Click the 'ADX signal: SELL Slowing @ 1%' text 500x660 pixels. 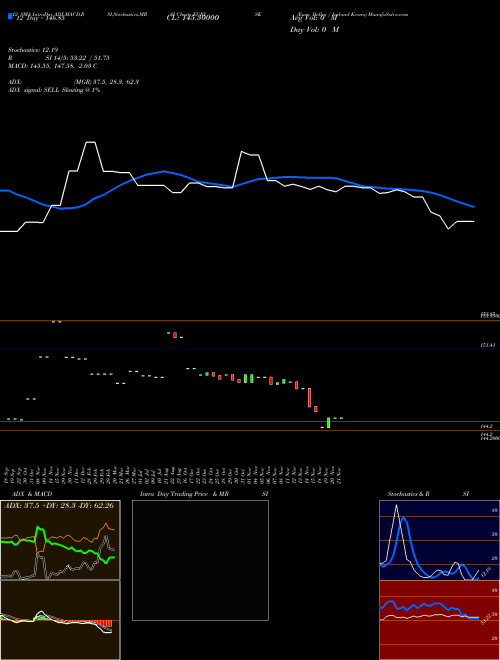tap(54, 90)
